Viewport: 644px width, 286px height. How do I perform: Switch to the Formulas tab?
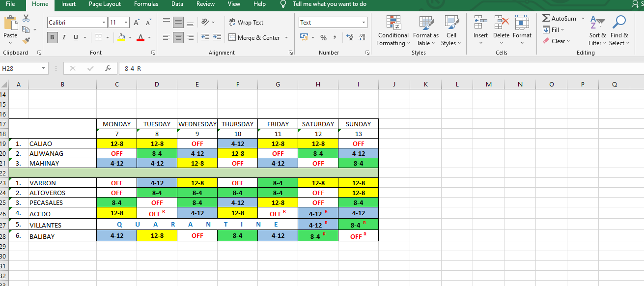pyautogui.click(x=146, y=4)
